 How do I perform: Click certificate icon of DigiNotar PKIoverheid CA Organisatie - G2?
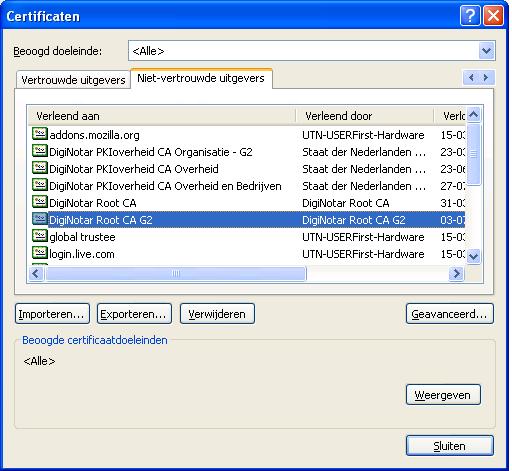coord(40,151)
